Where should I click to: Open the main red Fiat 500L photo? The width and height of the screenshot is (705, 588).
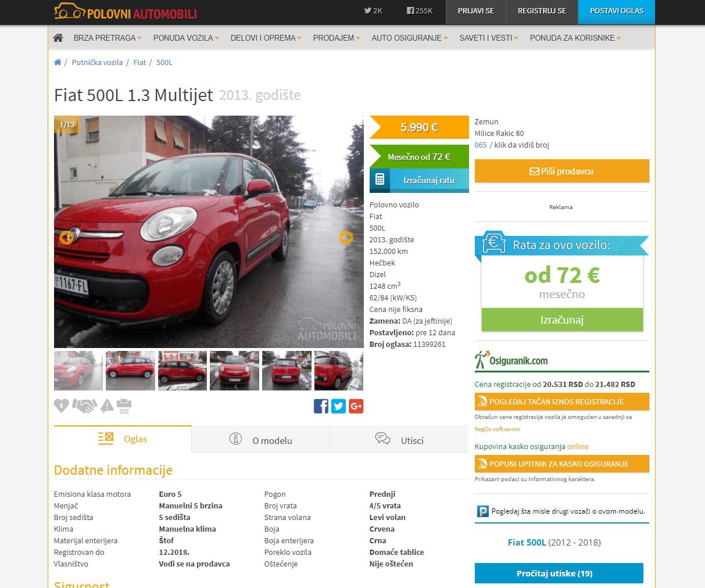pyautogui.click(x=209, y=232)
